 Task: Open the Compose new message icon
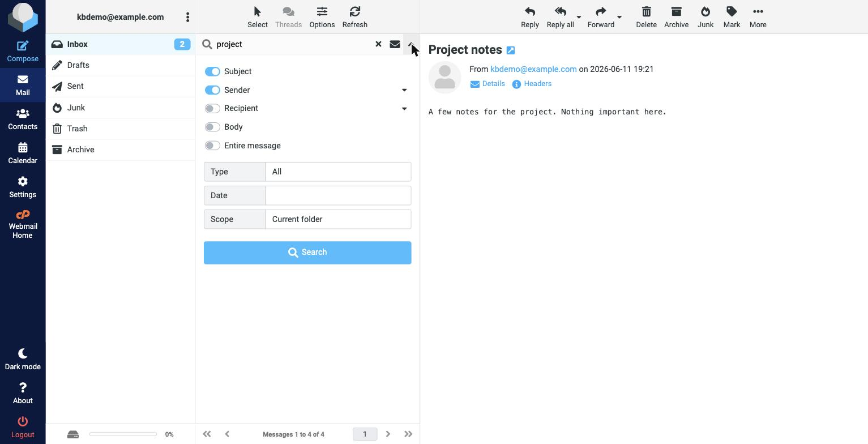point(23,51)
